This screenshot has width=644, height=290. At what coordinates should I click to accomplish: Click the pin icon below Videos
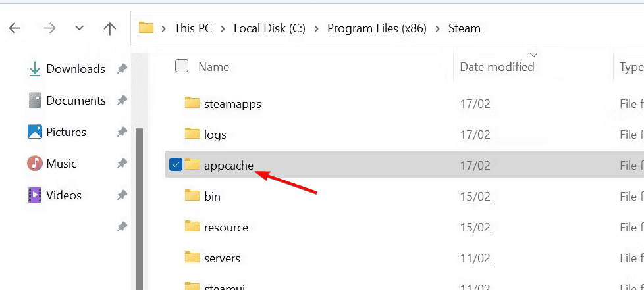pyautogui.click(x=122, y=226)
